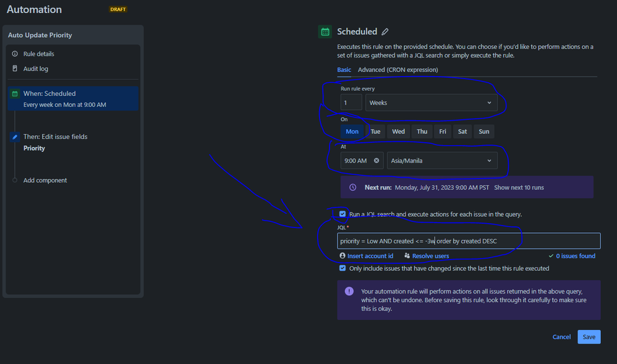Toggle Only include issues that have changed checkbox
Screen dimensions: 617x364
coord(343,268)
